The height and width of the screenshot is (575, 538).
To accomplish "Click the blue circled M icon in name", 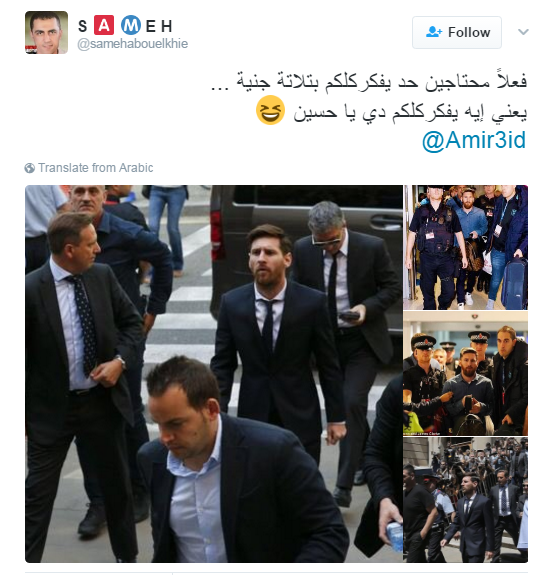I will (x=131, y=25).
